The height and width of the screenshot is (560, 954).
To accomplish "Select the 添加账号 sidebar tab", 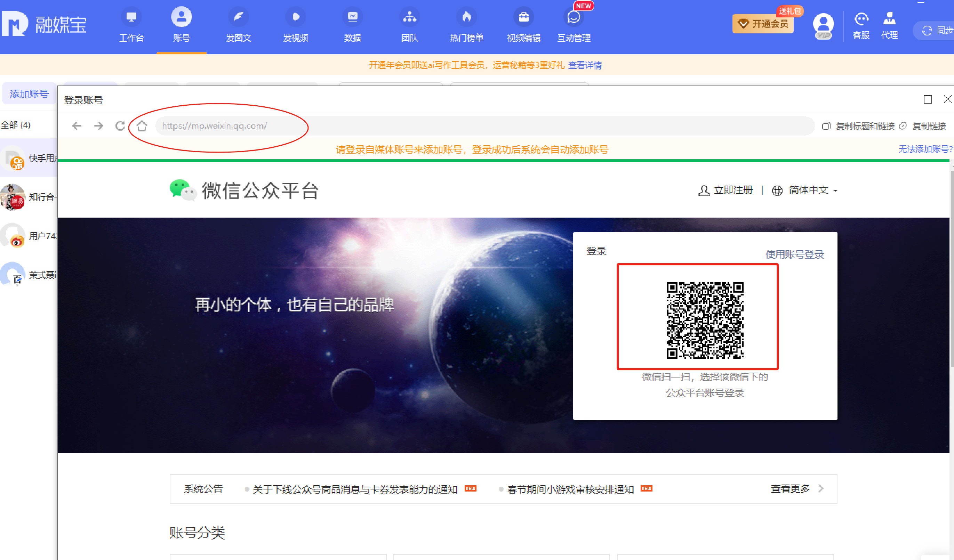I will coord(29,94).
